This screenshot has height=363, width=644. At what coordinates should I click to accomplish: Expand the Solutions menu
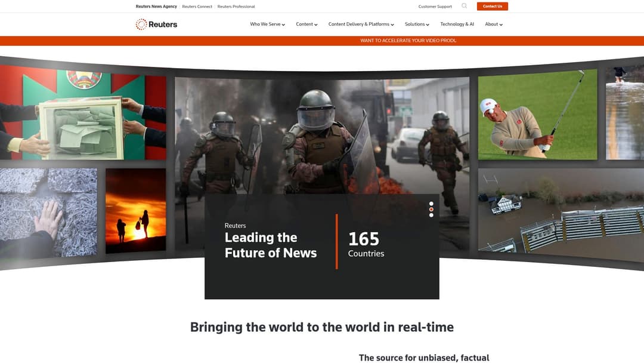pyautogui.click(x=417, y=24)
